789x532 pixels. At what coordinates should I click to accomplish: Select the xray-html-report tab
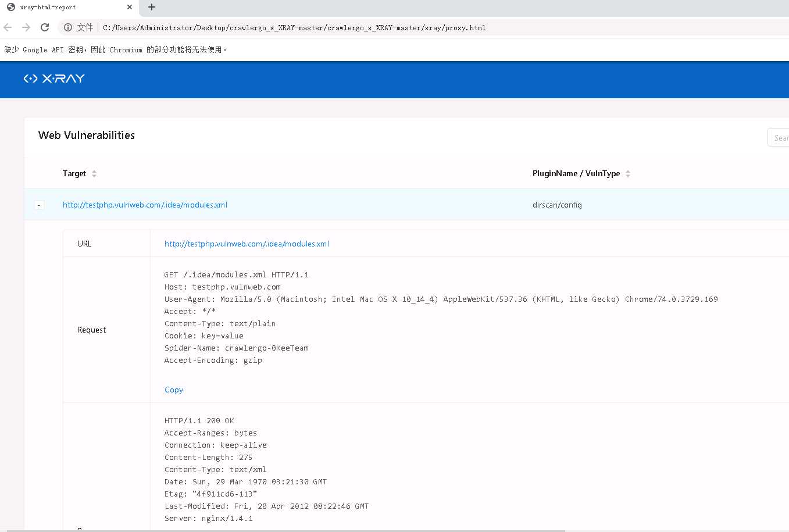click(70, 8)
